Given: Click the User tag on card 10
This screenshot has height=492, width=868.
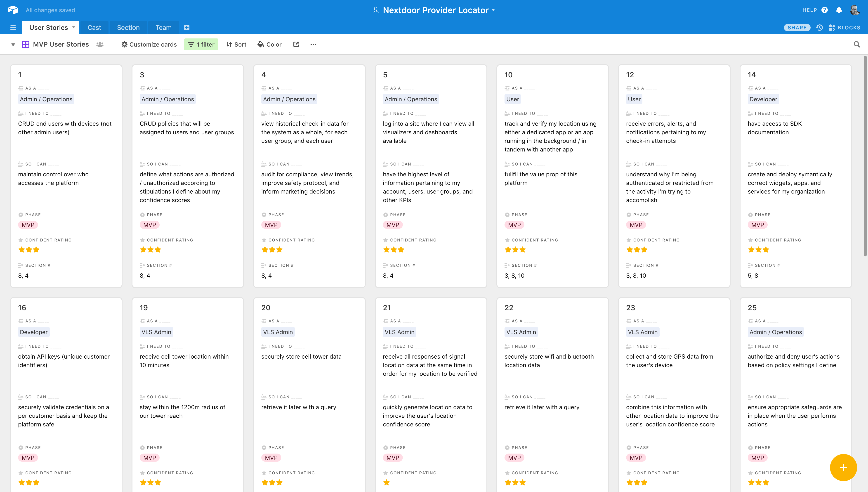Looking at the screenshot, I should coord(512,99).
